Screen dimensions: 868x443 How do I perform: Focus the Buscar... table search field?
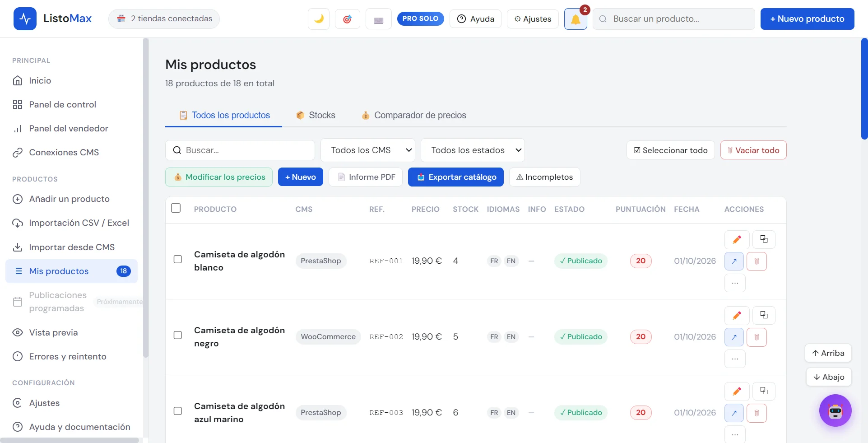click(x=240, y=150)
